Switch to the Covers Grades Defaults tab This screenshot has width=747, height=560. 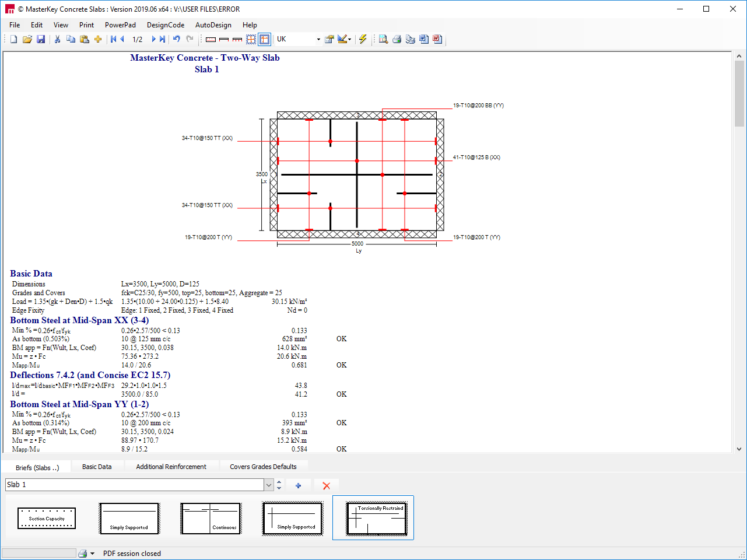263,466
